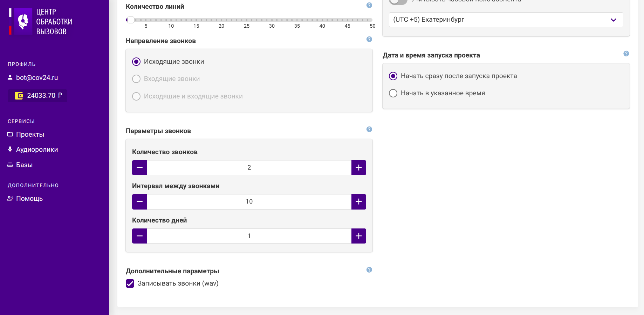Uncheck Записывать звонки (wav) checkbox
This screenshot has height=315, width=644.
[x=130, y=283]
